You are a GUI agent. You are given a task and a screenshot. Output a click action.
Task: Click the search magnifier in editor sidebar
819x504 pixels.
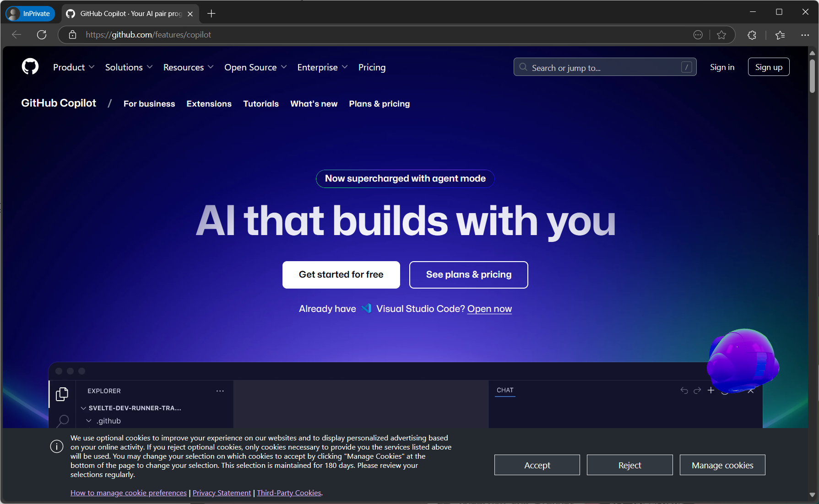pyautogui.click(x=62, y=421)
